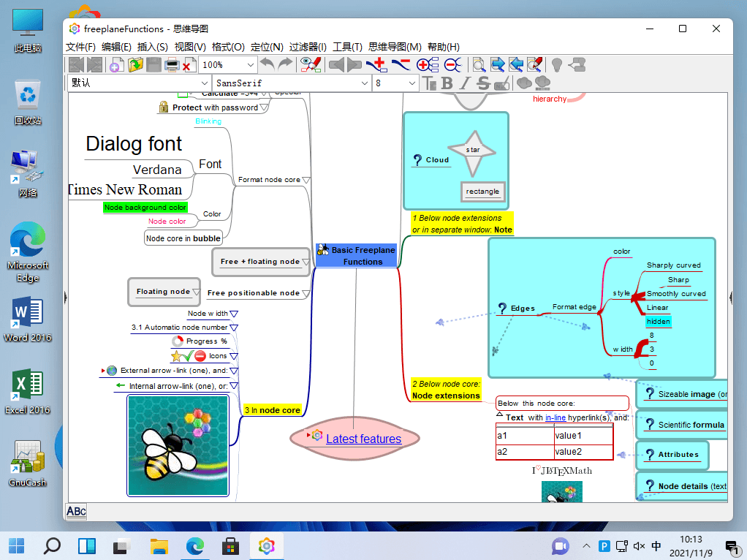
Task: Expand Protect with password triangle
Action: [263, 107]
